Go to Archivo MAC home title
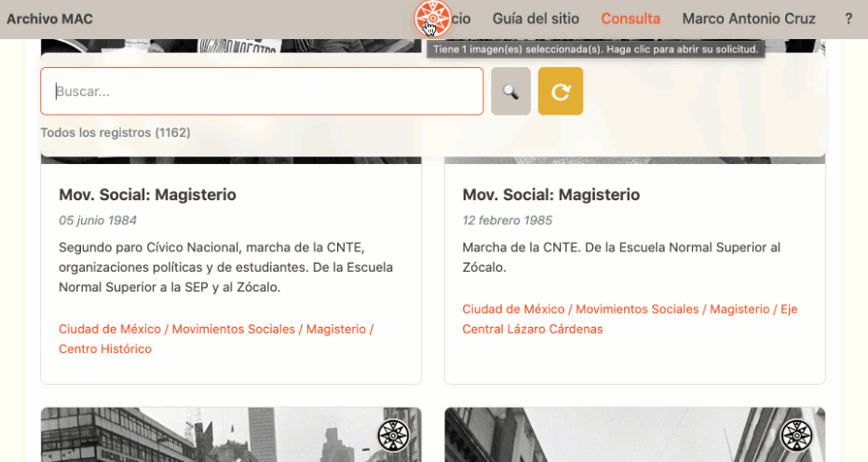The image size is (868, 462). click(49, 19)
